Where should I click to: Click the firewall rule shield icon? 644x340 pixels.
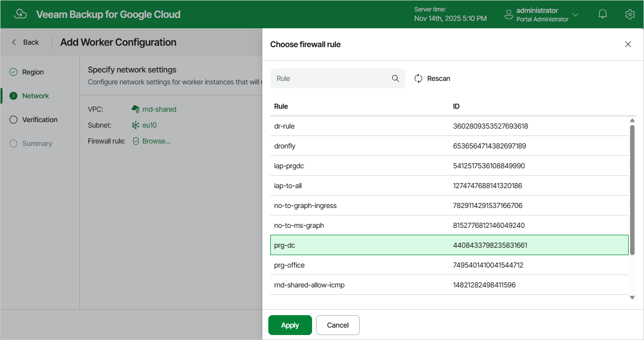point(136,141)
